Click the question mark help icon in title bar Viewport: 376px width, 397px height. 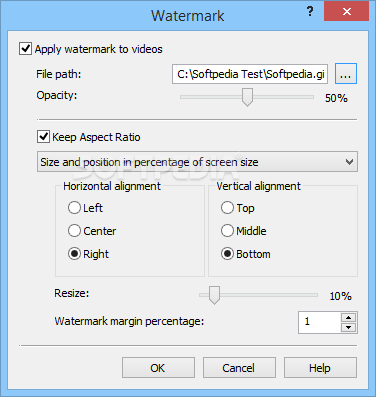click(310, 12)
